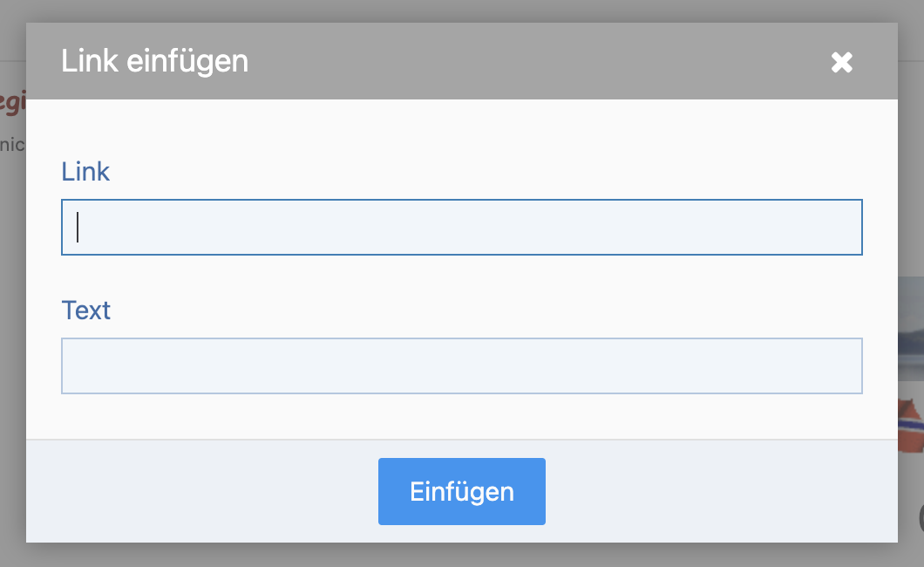Viewport: 924px width, 567px height.
Task: Close the Link einfügen dialog with X
Action: pyautogui.click(x=841, y=62)
